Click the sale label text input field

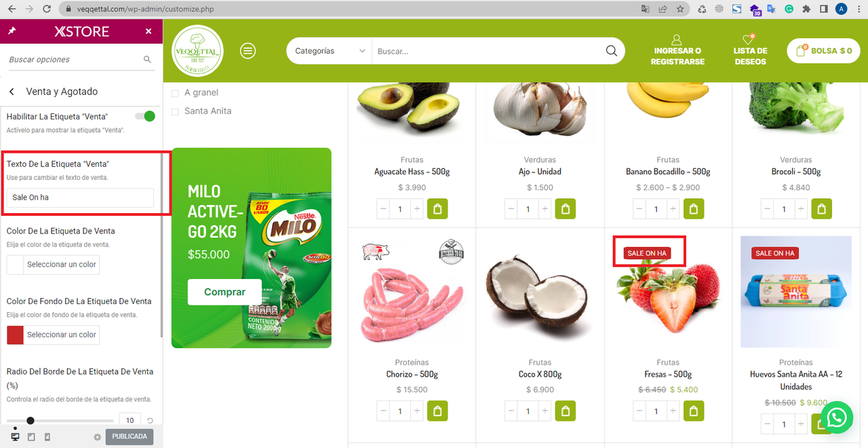pos(80,198)
